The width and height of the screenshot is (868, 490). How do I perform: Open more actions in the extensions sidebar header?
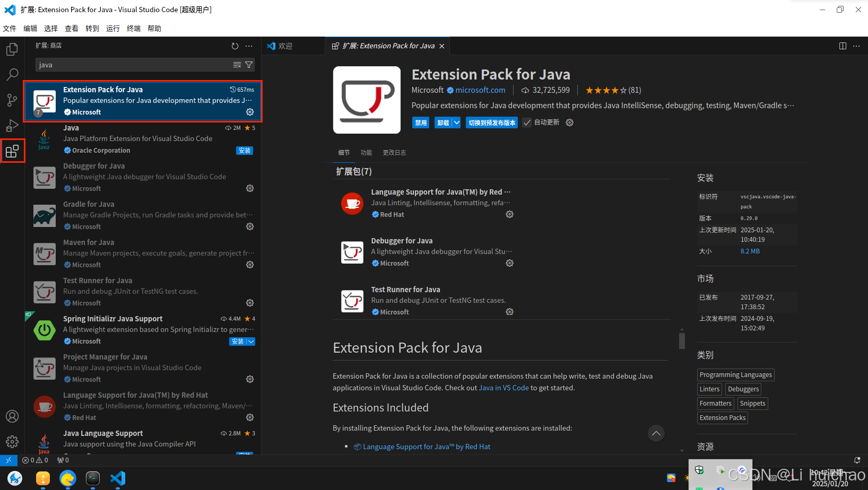coord(249,46)
